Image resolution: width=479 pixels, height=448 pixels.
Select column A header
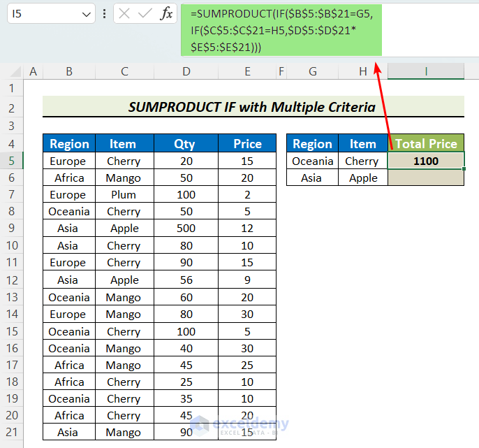34,71
